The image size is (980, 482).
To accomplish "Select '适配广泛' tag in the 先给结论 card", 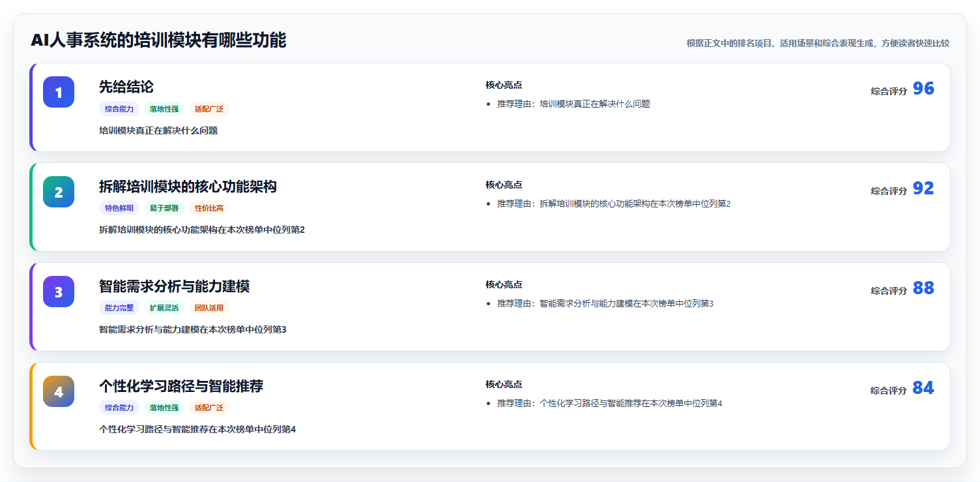I will tap(209, 109).
